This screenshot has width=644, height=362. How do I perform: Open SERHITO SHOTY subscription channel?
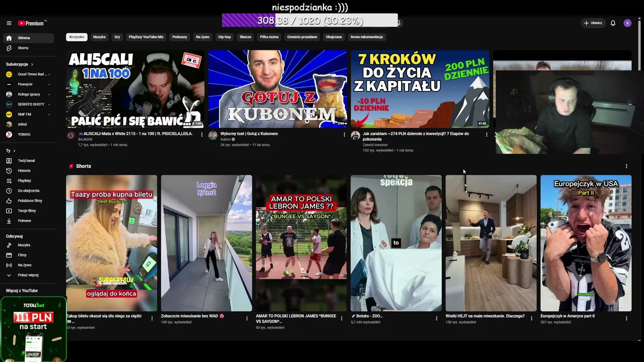coord(28,104)
